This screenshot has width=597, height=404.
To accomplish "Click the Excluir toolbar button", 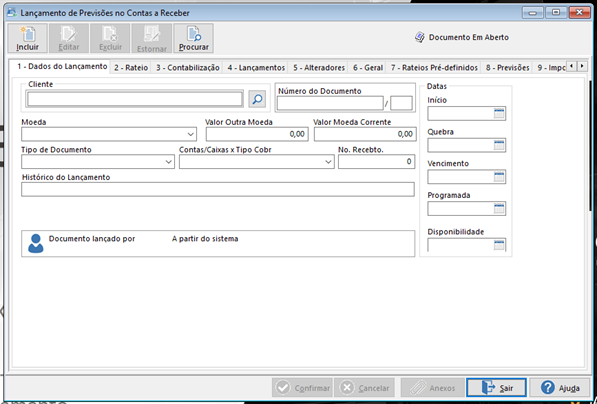I will click(110, 38).
